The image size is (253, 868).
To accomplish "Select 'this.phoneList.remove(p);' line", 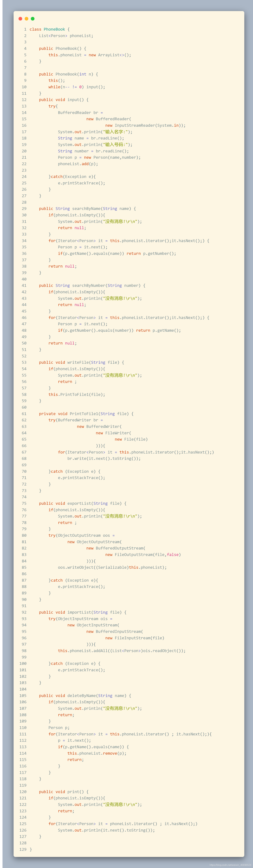I will [x=97, y=753].
